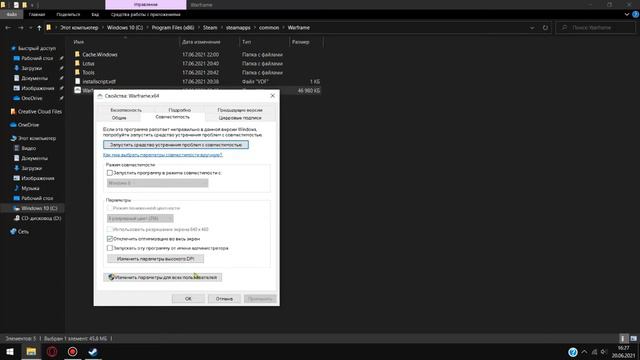Click Program Files (x86) in breadcrumb
The height and width of the screenshot is (360, 640).
point(173,28)
